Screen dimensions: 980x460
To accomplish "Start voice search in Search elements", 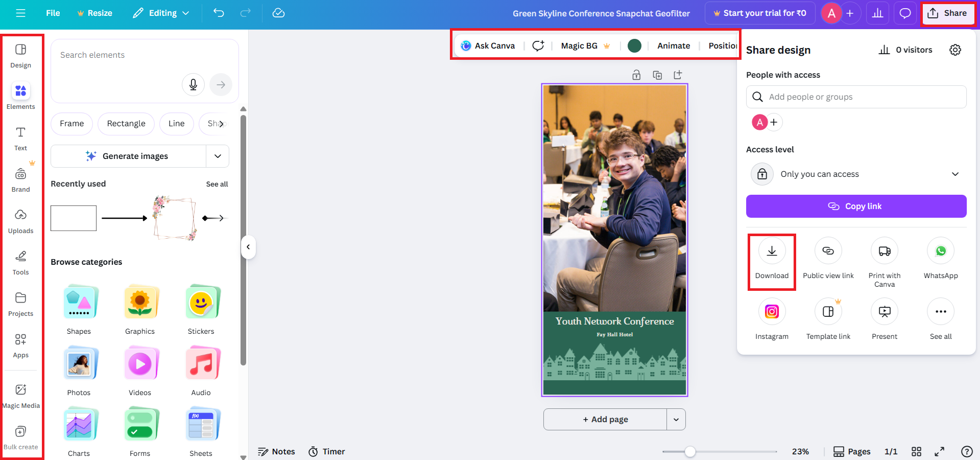I will tap(193, 85).
